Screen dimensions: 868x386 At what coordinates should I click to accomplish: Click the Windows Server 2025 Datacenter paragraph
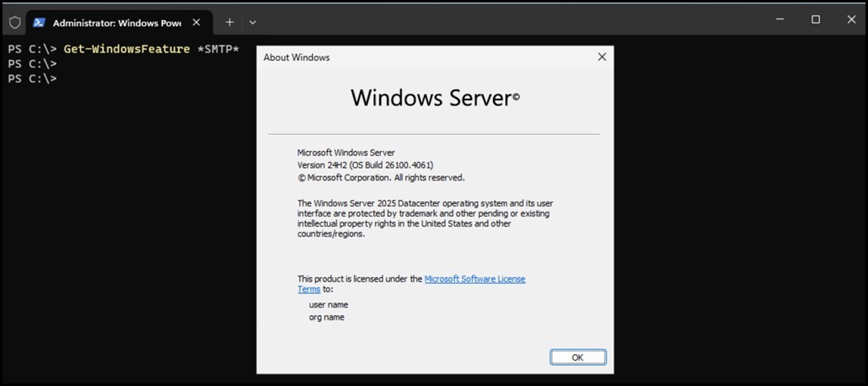coord(425,218)
